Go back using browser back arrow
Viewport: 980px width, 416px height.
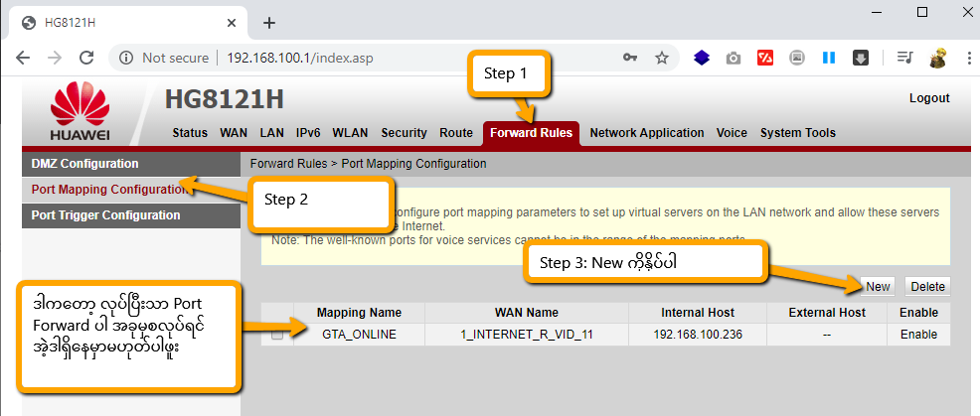(23, 59)
